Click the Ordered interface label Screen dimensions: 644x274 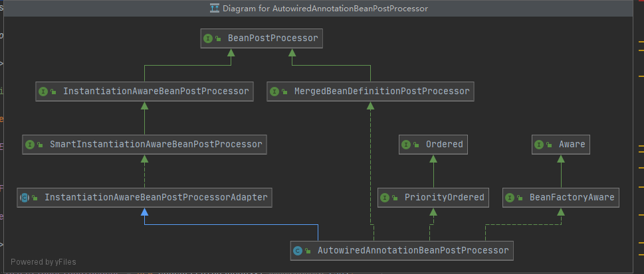[x=445, y=145]
